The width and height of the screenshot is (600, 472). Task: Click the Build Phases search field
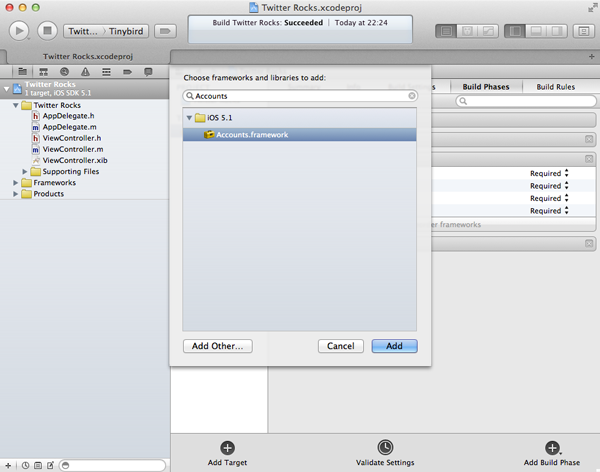[526, 101]
